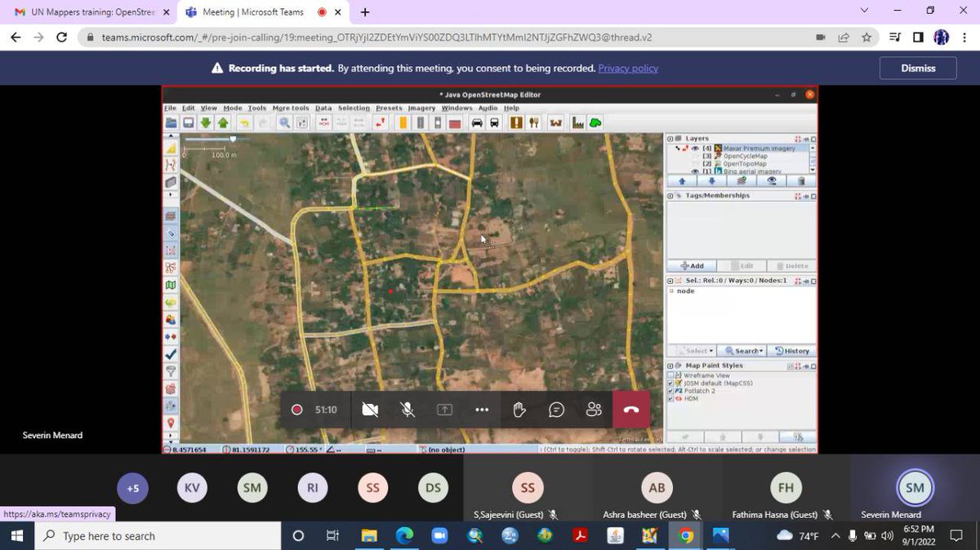The height and width of the screenshot is (550, 980).
Task: Raise hand in Teams meeting
Action: [x=519, y=410]
